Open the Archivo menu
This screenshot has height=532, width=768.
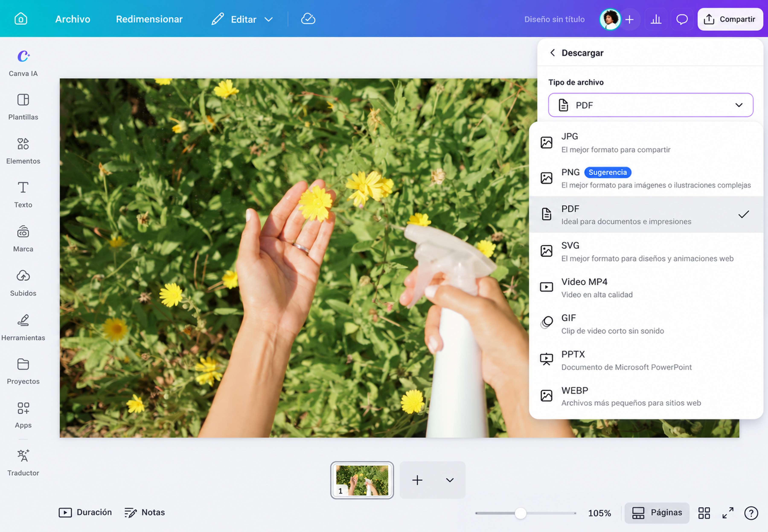(73, 19)
